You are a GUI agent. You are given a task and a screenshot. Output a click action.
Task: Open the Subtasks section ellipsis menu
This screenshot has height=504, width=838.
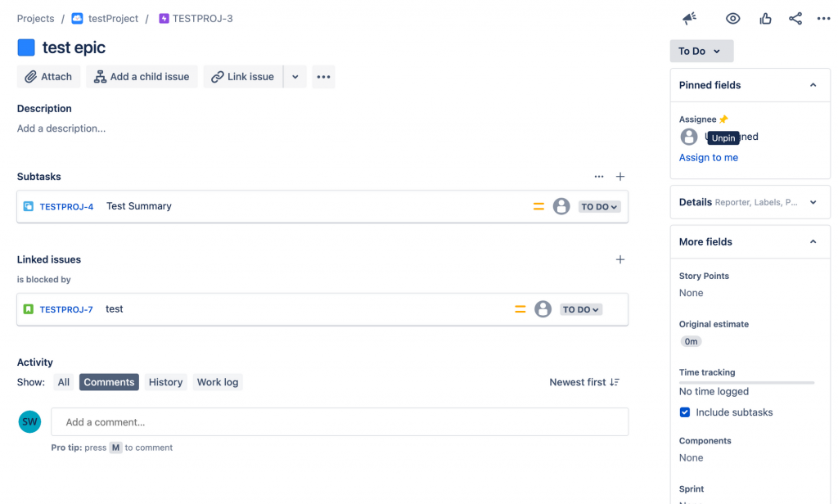598,177
